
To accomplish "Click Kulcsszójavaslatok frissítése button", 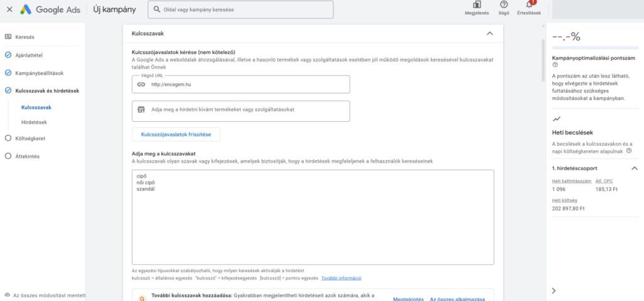I will (176, 134).
